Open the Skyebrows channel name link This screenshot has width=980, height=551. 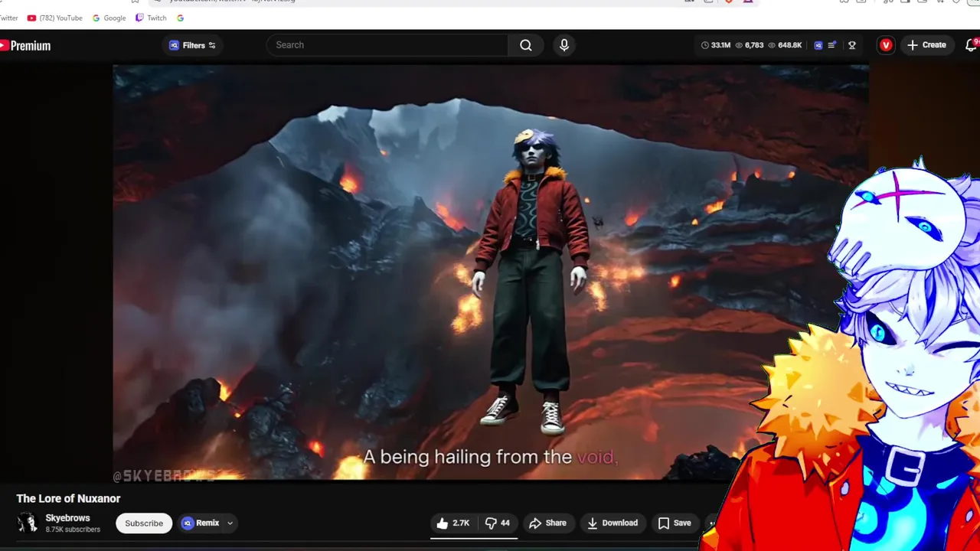click(x=67, y=518)
